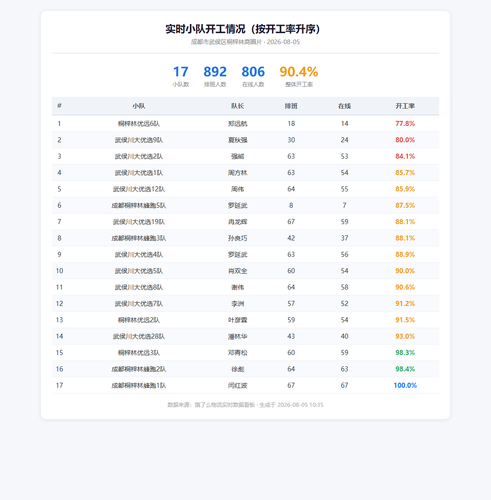The width and height of the screenshot is (491, 500).
Task: Click scheduled count 8 in row 6
Action: coord(291,205)
